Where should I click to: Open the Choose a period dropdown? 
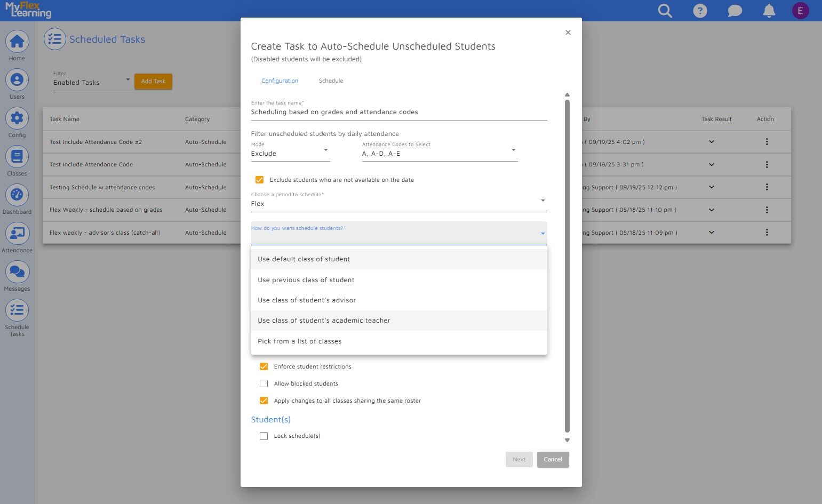coord(398,203)
